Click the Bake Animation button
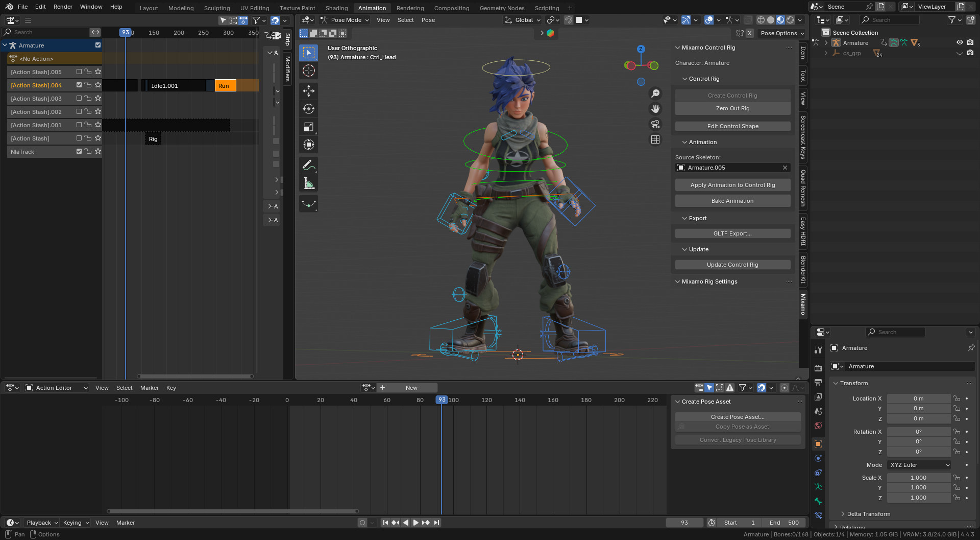Image resolution: width=980 pixels, height=540 pixels. tap(732, 201)
